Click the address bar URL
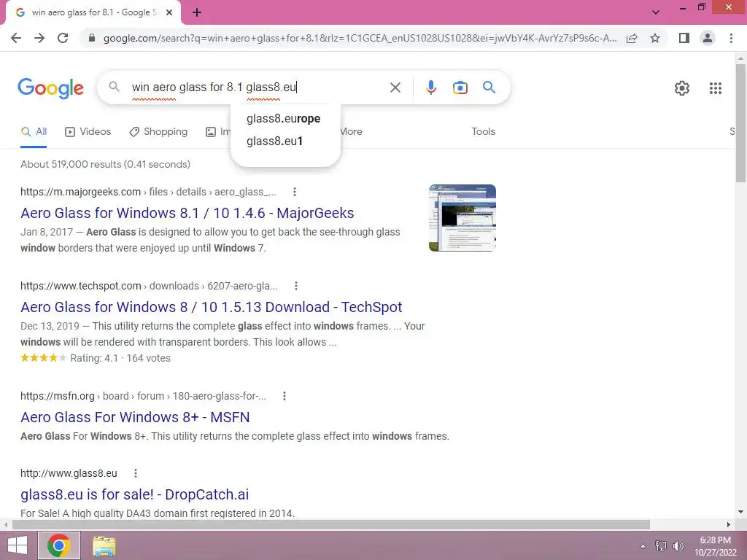 [x=360, y=38]
